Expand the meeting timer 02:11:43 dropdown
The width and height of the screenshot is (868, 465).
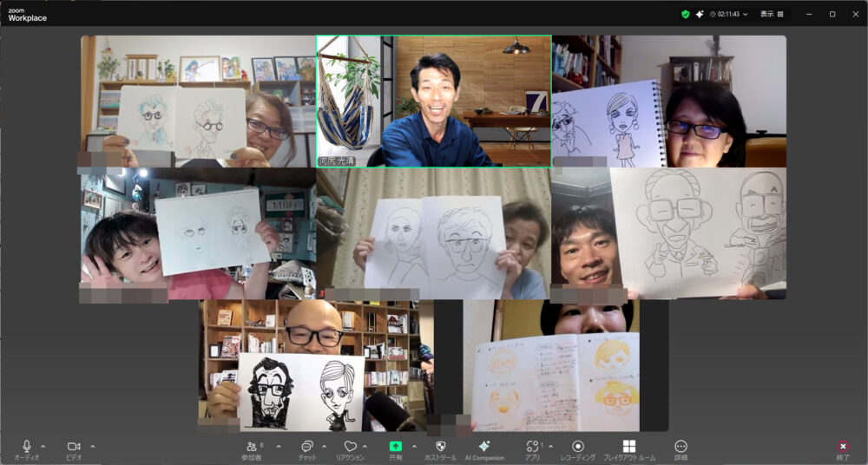(729, 14)
